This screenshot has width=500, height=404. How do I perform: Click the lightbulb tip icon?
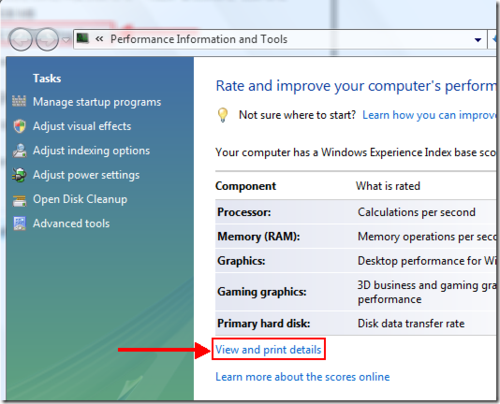[x=223, y=115]
